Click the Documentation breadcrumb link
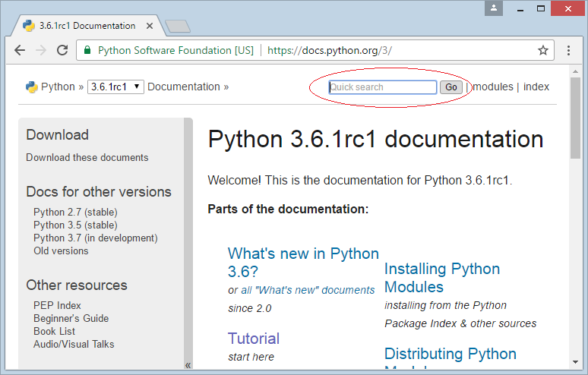Image resolution: width=588 pixels, height=375 pixels. point(183,87)
